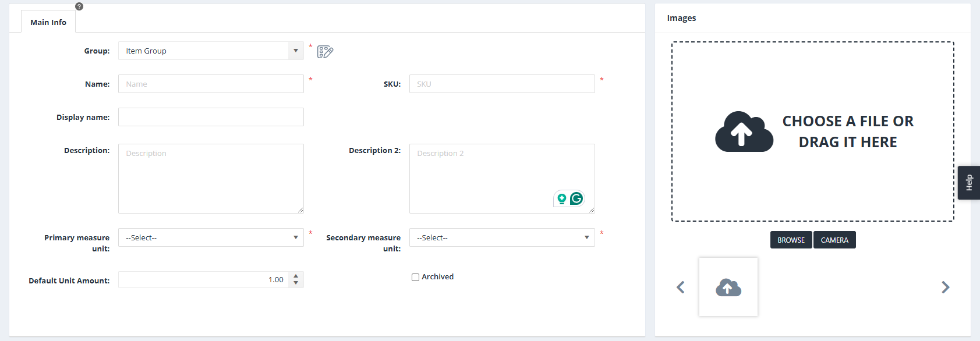
Task: Go to previous image with left chevron
Action: point(680,287)
